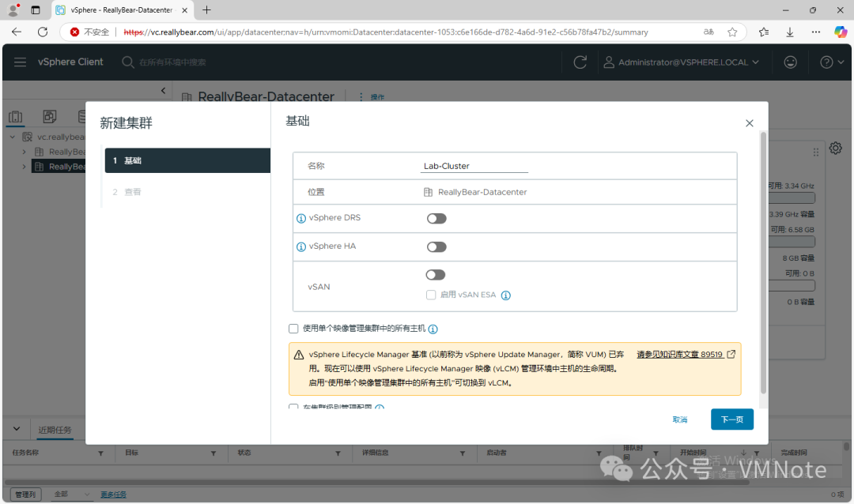This screenshot has height=504, width=854.
Task: Toggle the vSphere DRS switch
Action: 436,218
